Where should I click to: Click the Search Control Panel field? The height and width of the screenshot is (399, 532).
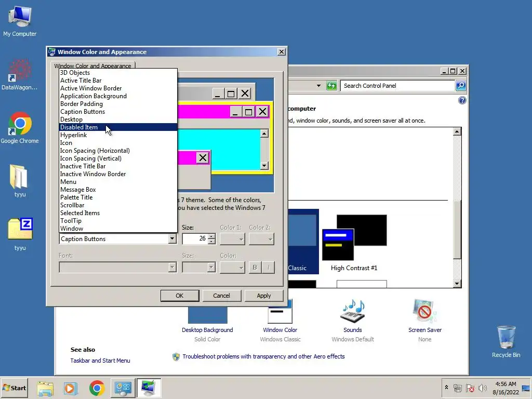397,86
